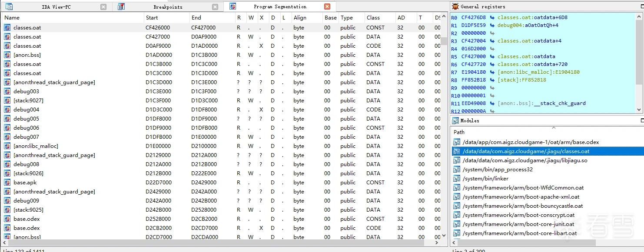
Task: Click the up arrow of the registers scrollbar
Action: [x=639, y=16]
